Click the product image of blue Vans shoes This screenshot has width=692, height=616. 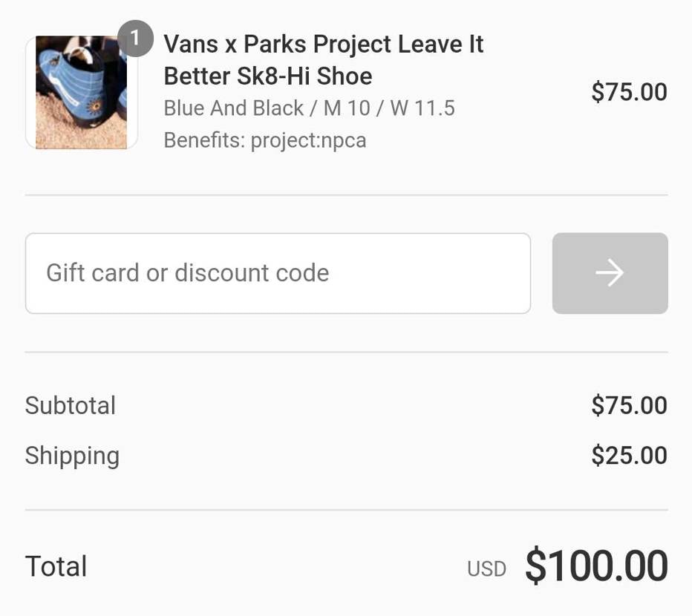pos(82,91)
